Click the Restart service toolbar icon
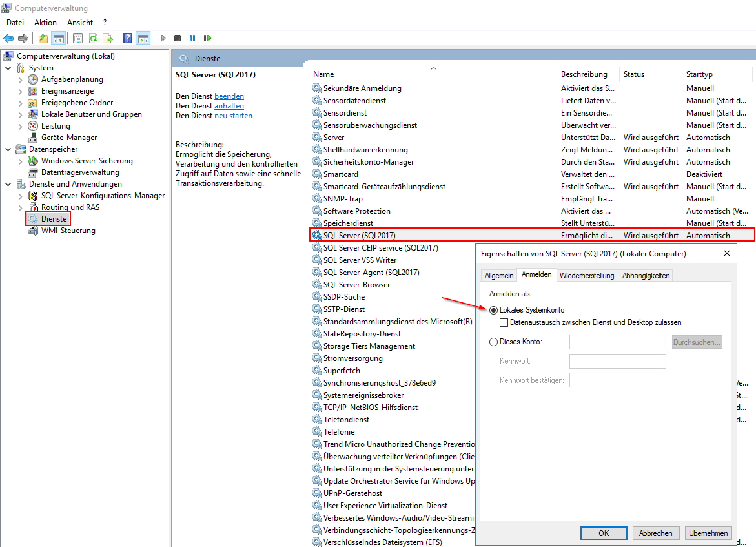756x547 pixels. pos(207,38)
